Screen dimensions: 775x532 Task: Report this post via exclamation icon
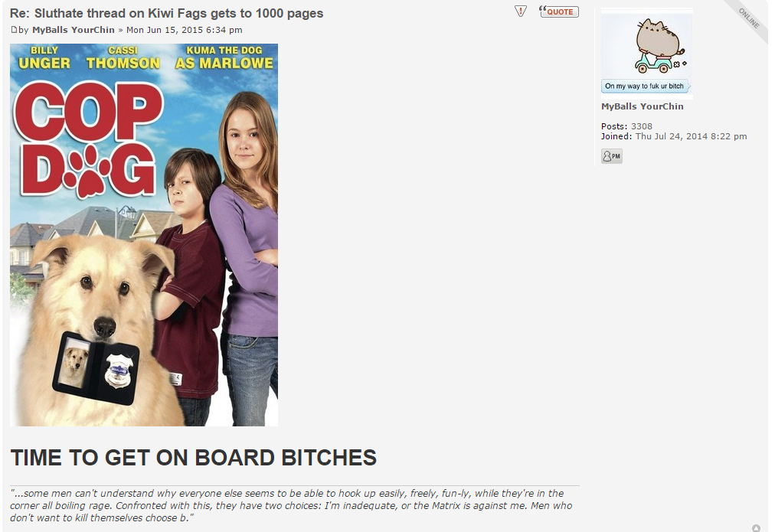(521, 11)
